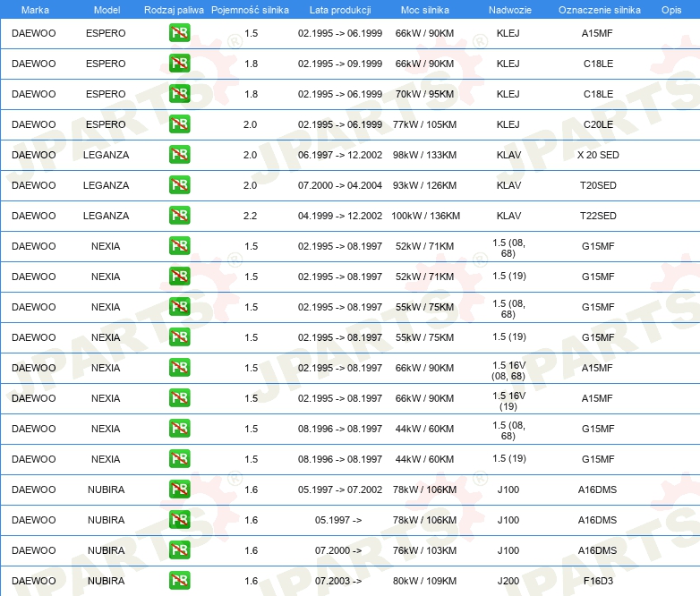Select the engine code F16D3
Image resolution: width=700 pixels, height=596 pixels.
[x=598, y=581]
